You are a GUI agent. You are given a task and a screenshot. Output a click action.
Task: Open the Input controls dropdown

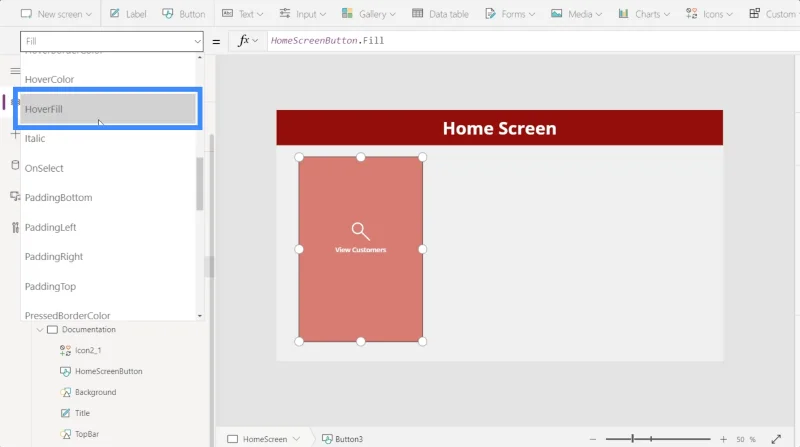point(303,14)
